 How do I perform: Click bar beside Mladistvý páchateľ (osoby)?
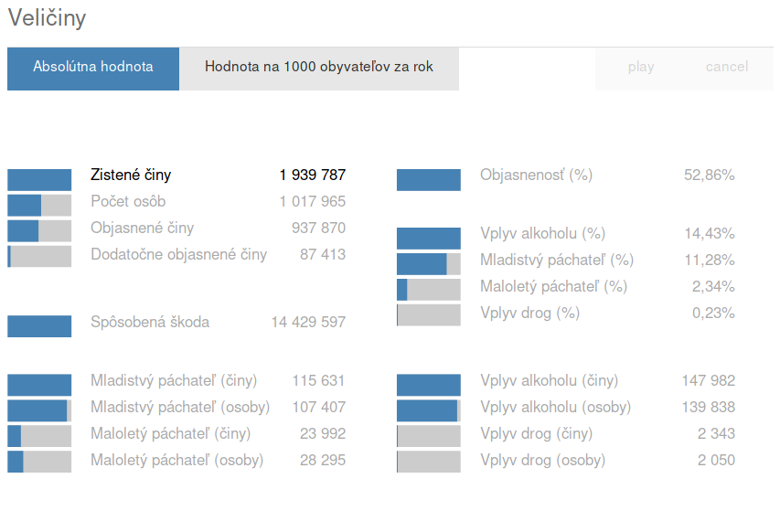[x=39, y=410]
